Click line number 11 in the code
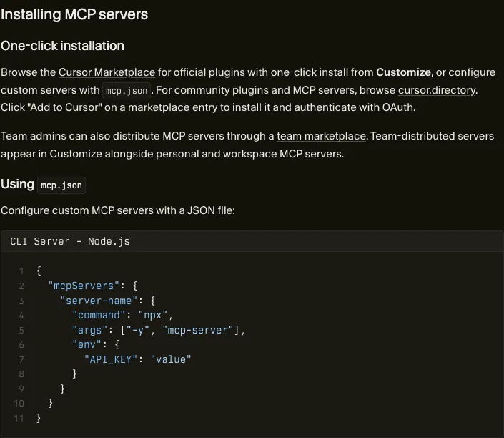Image resolution: width=504 pixels, height=438 pixels. (19, 419)
